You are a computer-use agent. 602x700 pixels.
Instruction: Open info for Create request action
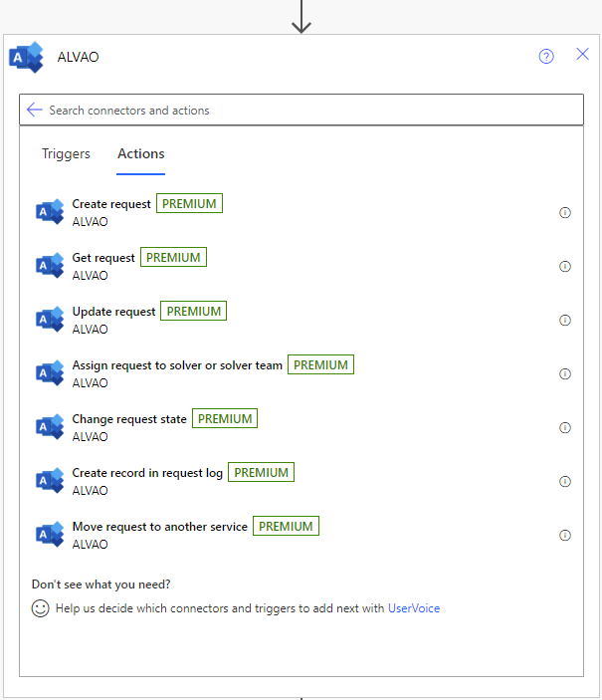tap(565, 213)
